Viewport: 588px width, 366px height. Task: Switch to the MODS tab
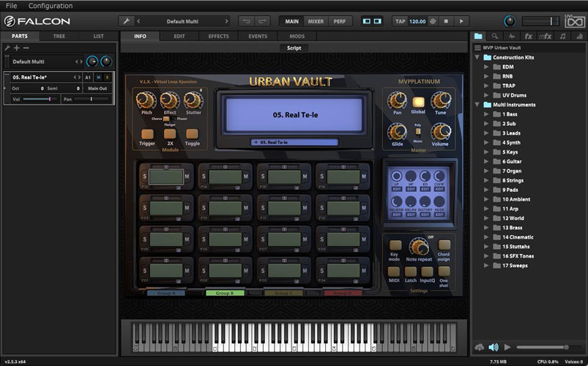tap(297, 37)
